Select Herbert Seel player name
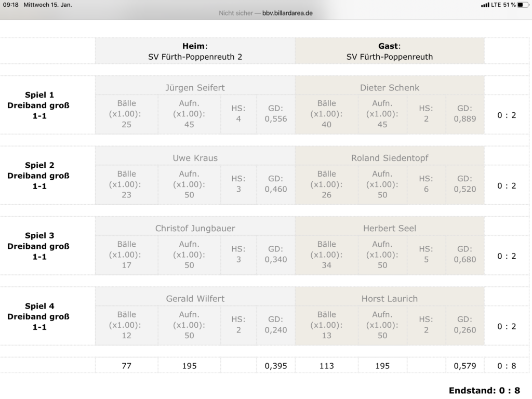The width and height of the screenshot is (532, 399). pos(390,228)
